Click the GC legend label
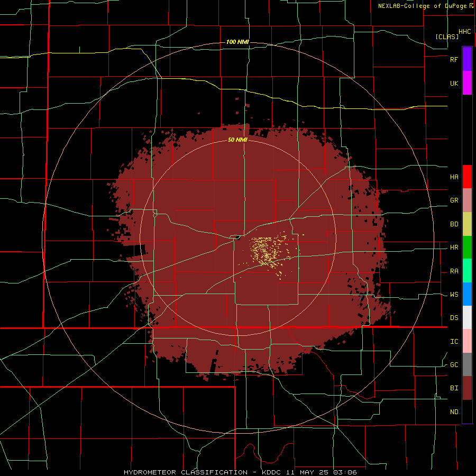Screen dimensions: 476x476 (x=454, y=365)
